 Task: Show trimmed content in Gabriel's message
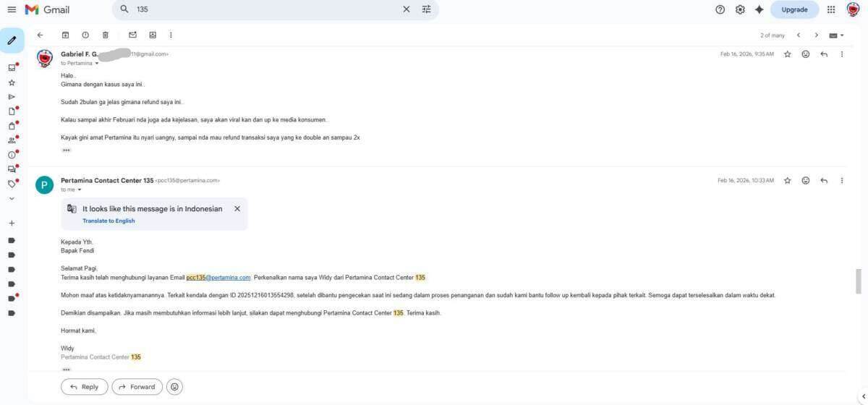[66, 150]
